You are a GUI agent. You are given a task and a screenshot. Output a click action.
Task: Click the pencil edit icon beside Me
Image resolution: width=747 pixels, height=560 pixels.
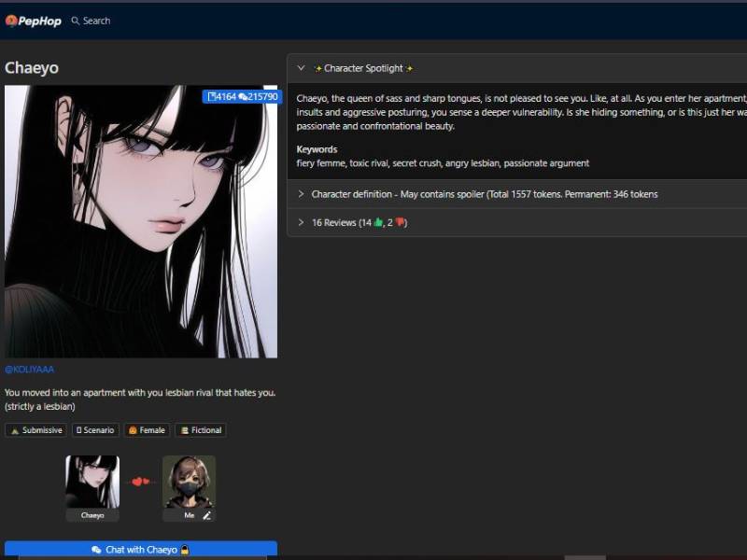pos(206,515)
